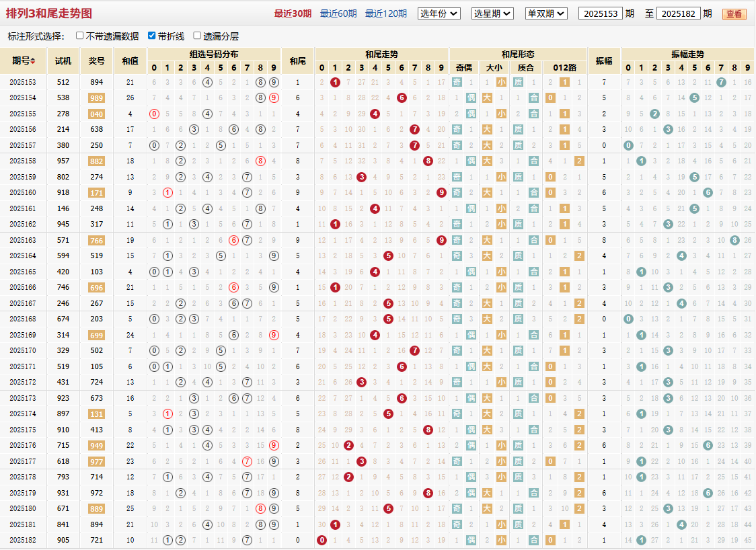Enable 遗漏分层 checkbox
This screenshot has width=756, height=550.
click(197, 36)
